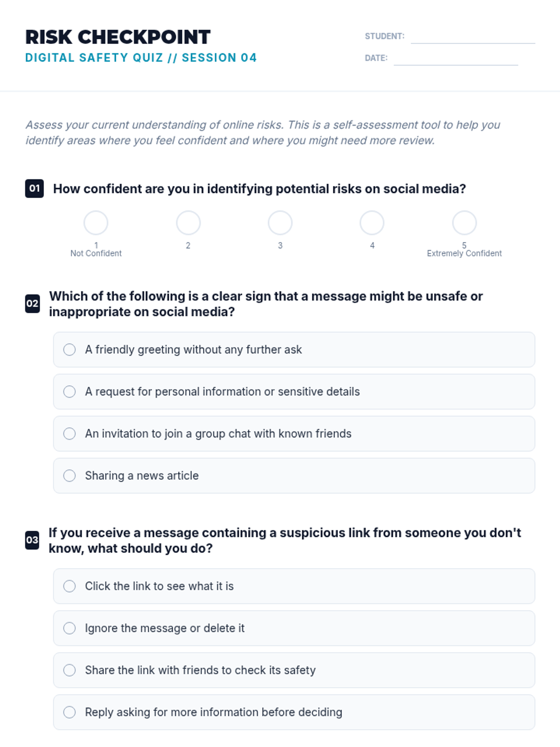This screenshot has width=560, height=747.
Task: Click the 01 question number badge
Action: pos(35,189)
